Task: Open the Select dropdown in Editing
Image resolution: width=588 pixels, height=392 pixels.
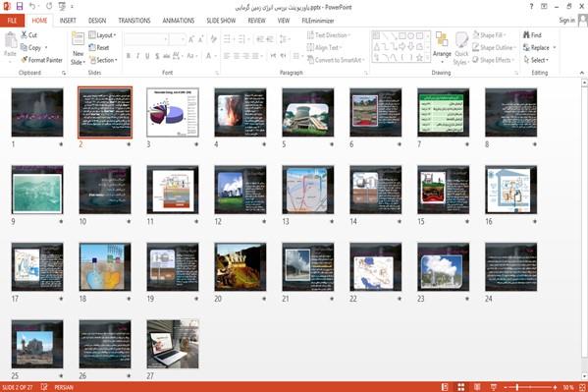Action: [536, 60]
